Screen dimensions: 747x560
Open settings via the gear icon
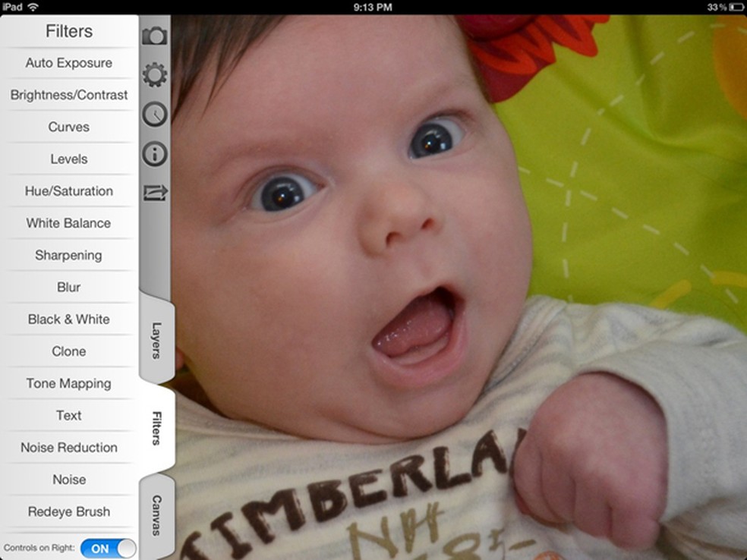[155, 75]
